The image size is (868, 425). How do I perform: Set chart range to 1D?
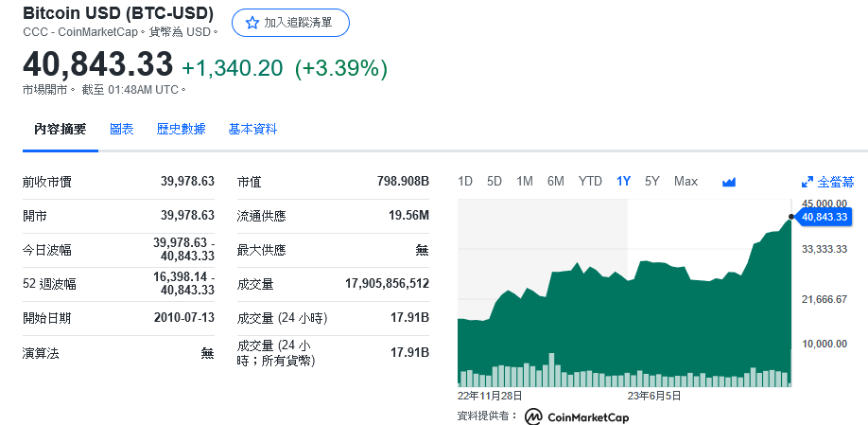tap(465, 181)
